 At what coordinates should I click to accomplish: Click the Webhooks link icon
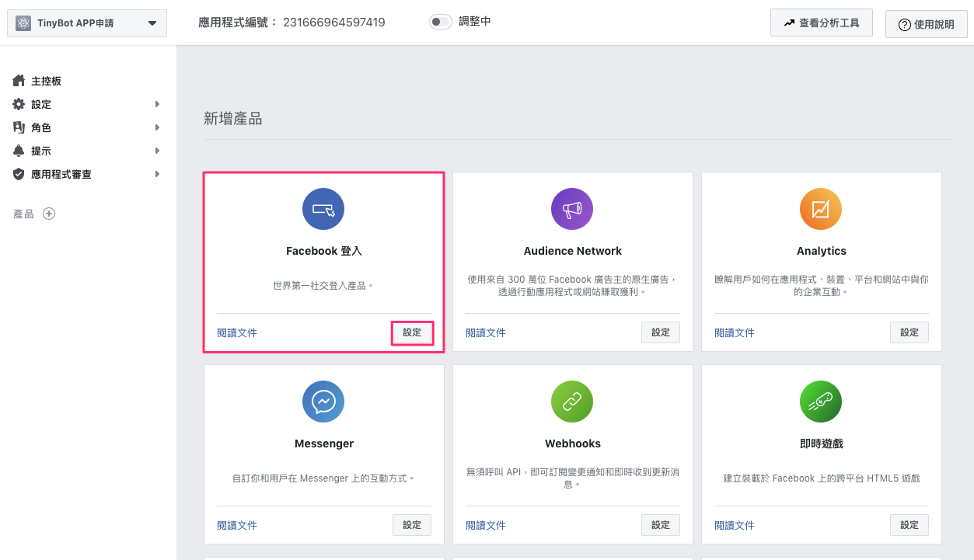point(572,402)
